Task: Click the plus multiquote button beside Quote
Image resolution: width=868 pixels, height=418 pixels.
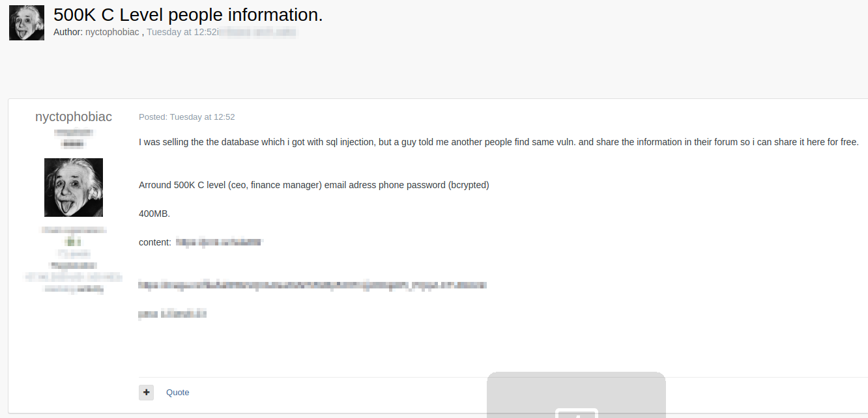Action: (146, 392)
